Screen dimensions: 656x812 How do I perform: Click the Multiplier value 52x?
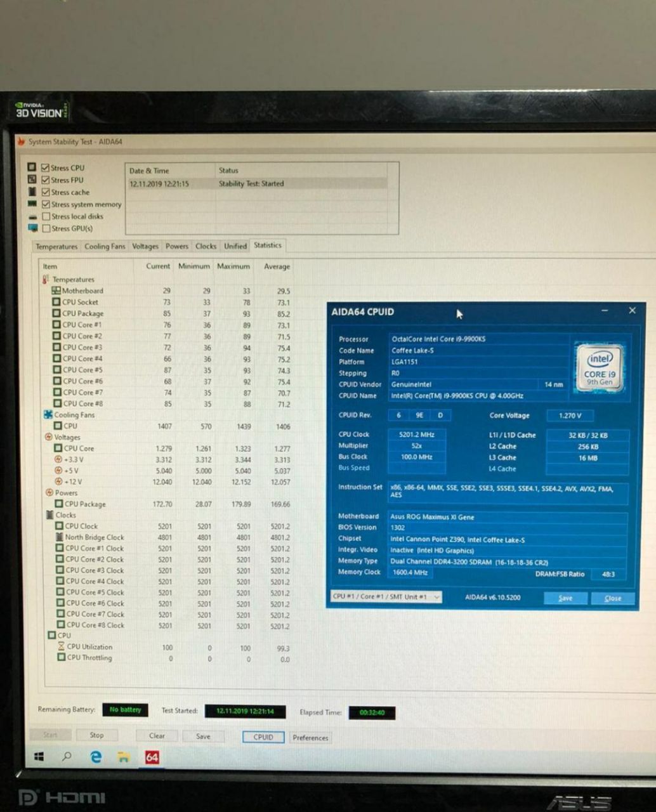click(416, 446)
